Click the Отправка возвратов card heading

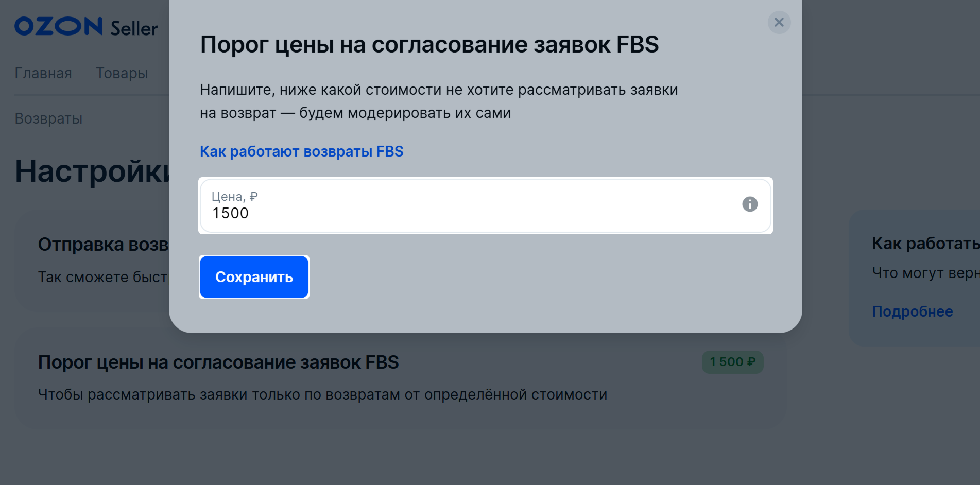[103, 245]
